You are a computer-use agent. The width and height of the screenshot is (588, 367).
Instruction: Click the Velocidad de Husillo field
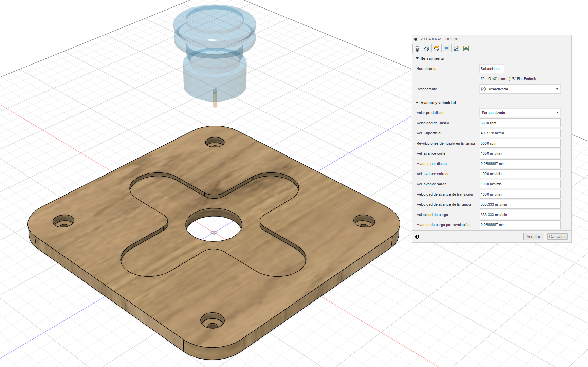pyautogui.click(x=520, y=123)
